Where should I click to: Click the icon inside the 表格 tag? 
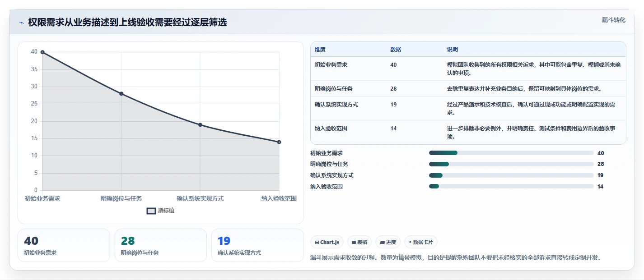(x=354, y=242)
